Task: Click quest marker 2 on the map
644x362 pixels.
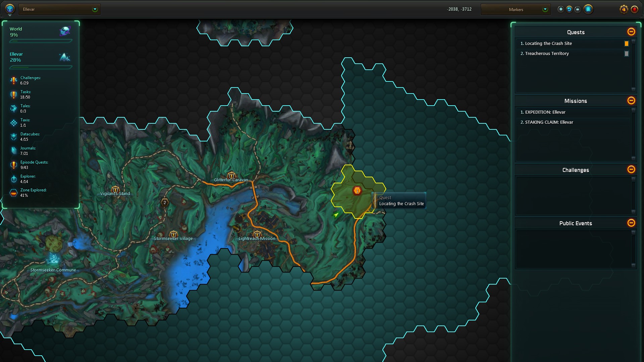Action: 165,202
